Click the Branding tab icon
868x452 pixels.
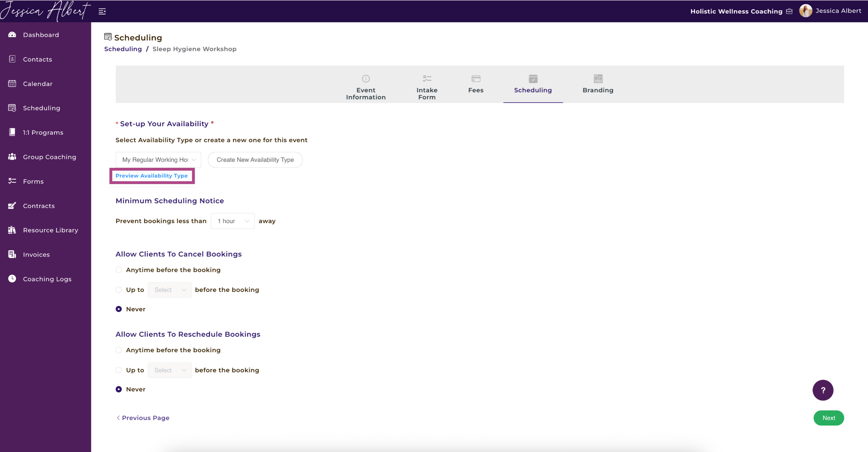click(x=598, y=78)
